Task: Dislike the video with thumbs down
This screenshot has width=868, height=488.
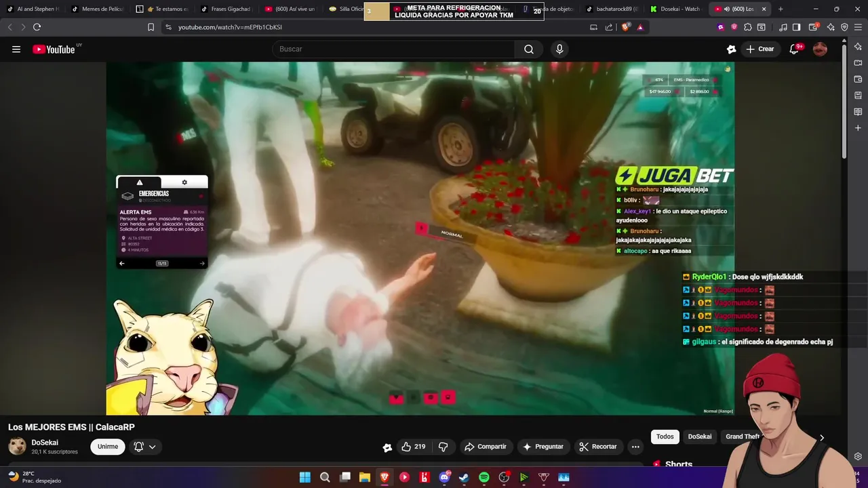Action: (x=443, y=447)
